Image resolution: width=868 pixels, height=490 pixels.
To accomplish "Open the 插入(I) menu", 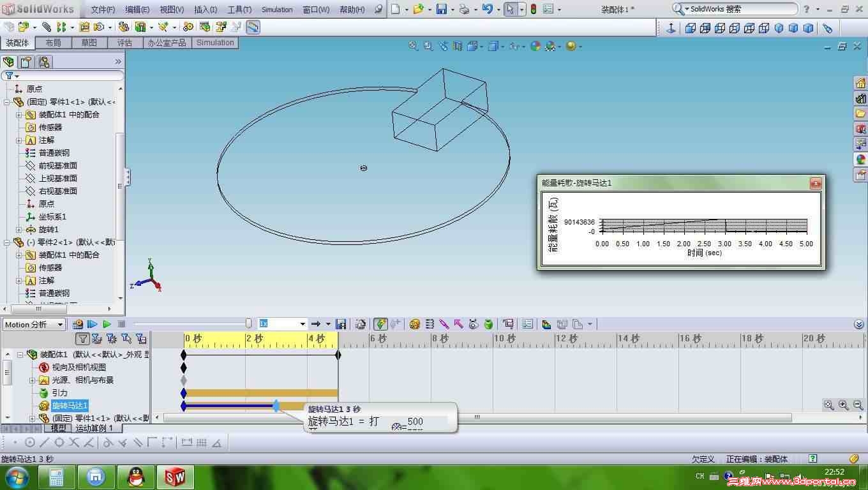I will coord(206,10).
